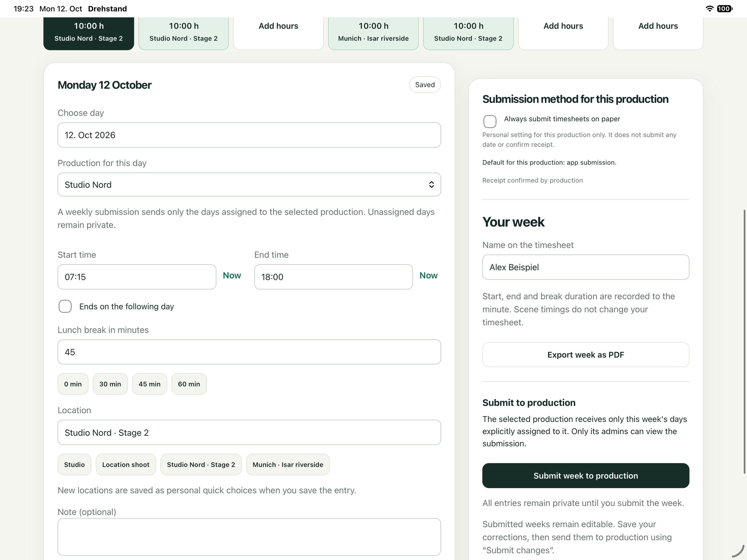Click 'Submit week to production' button
This screenshot has height=560, width=747.
point(586,475)
